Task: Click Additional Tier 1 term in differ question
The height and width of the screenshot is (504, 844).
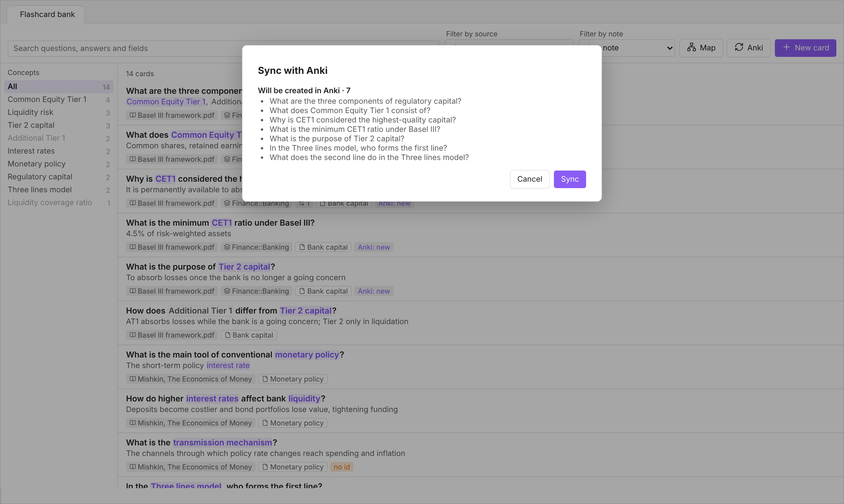Action: (x=200, y=311)
